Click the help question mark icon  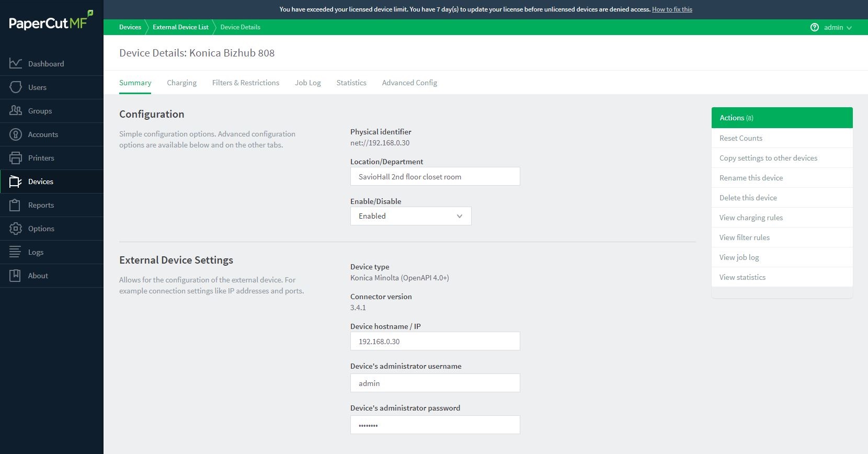[x=815, y=27]
